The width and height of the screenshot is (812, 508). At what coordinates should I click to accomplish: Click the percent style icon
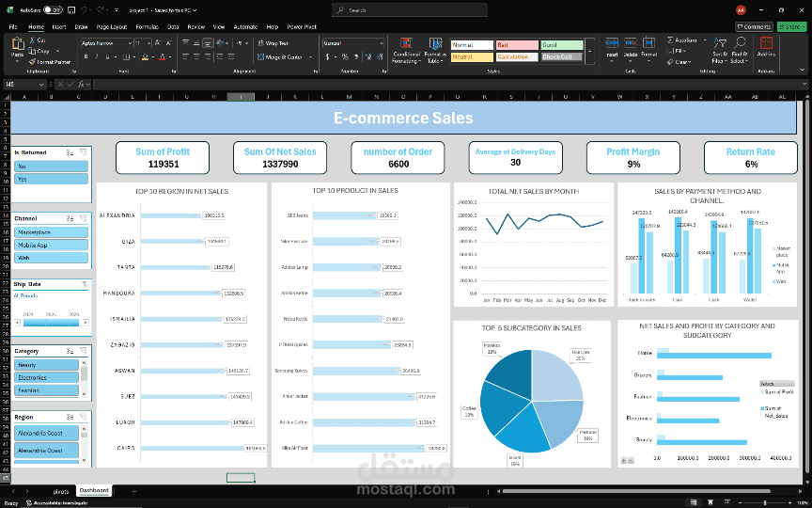pyautogui.click(x=344, y=57)
